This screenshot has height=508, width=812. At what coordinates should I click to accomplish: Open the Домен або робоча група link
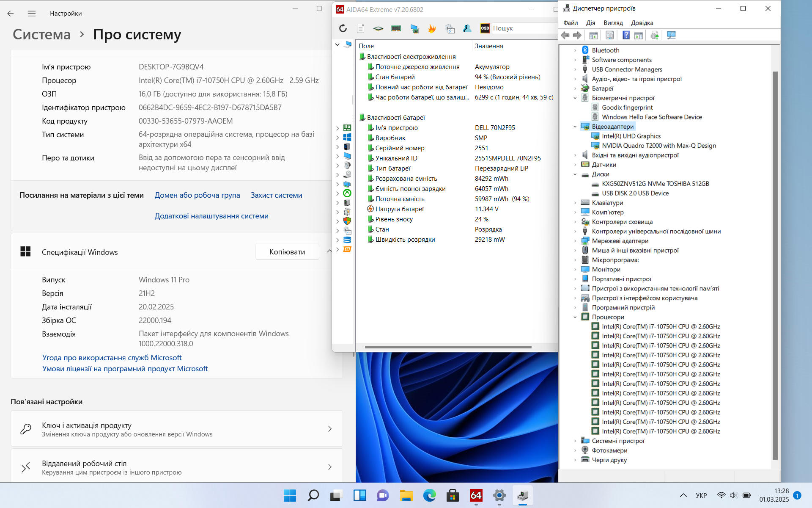point(197,195)
